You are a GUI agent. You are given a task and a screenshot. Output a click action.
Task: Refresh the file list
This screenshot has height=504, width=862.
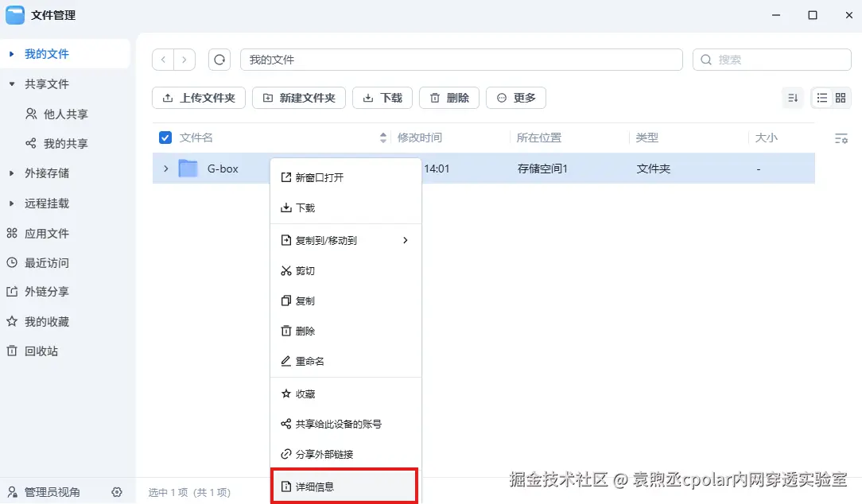[x=219, y=60]
